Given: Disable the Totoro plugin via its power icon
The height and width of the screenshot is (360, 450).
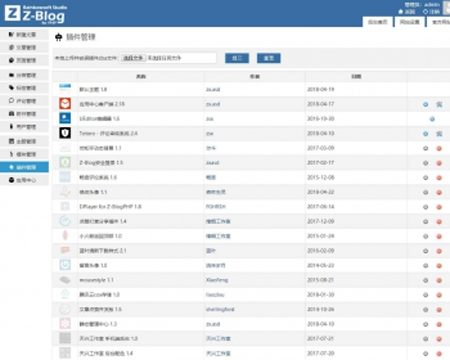Looking at the screenshot, I should pyautogui.click(x=426, y=134).
